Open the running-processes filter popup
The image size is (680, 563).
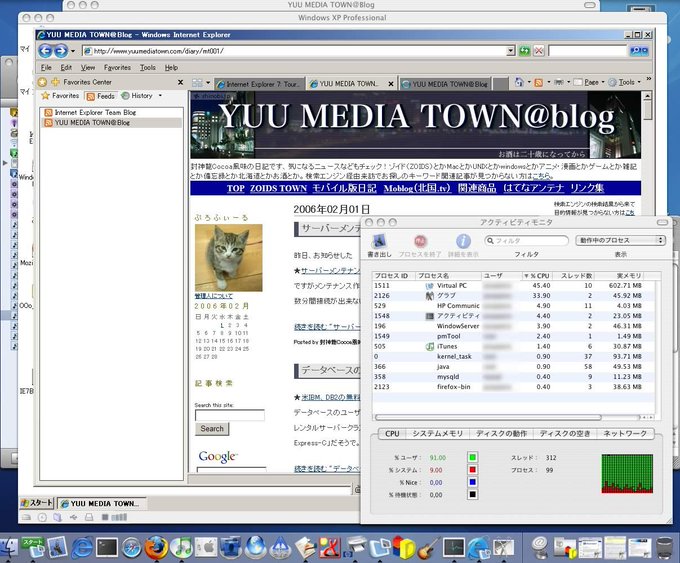[x=620, y=240]
